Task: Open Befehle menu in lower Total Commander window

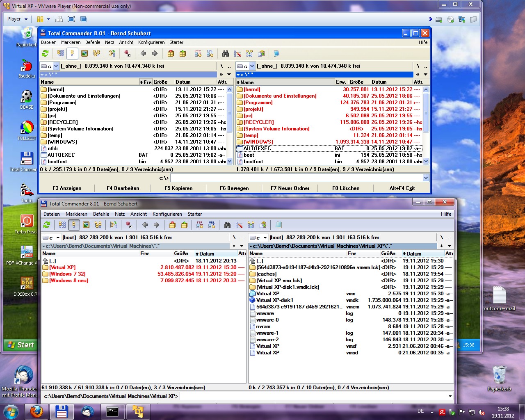Action: 101,214
